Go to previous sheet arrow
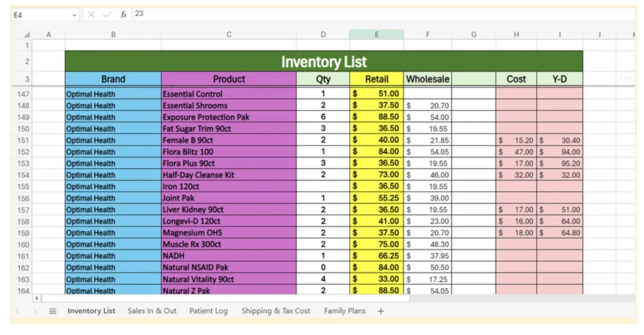Viewport: 644px width, 335px height. click(x=18, y=311)
